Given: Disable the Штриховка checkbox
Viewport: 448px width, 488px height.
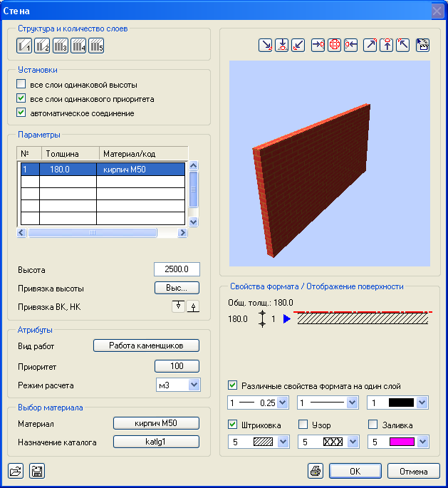Looking at the screenshot, I should pyautogui.click(x=232, y=424).
